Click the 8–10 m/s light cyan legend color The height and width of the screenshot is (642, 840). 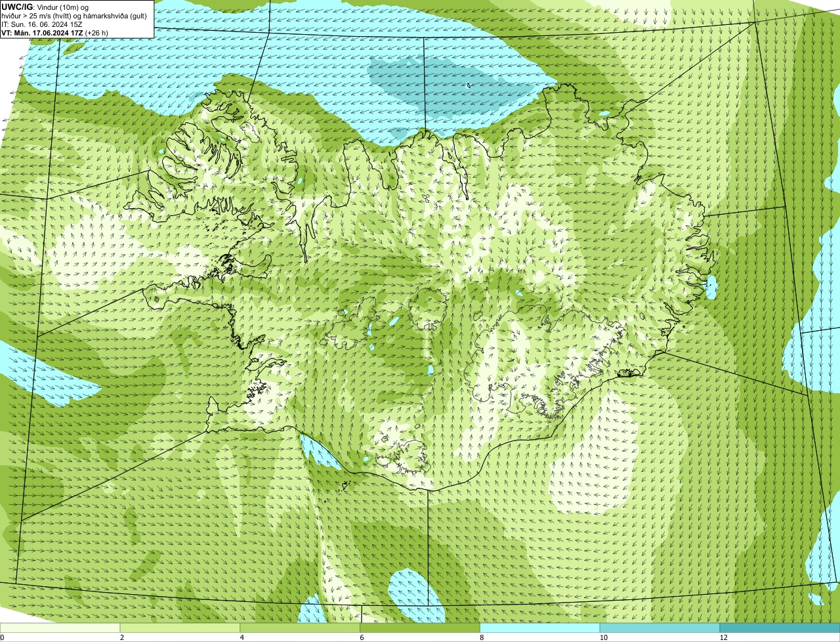(x=540, y=628)
